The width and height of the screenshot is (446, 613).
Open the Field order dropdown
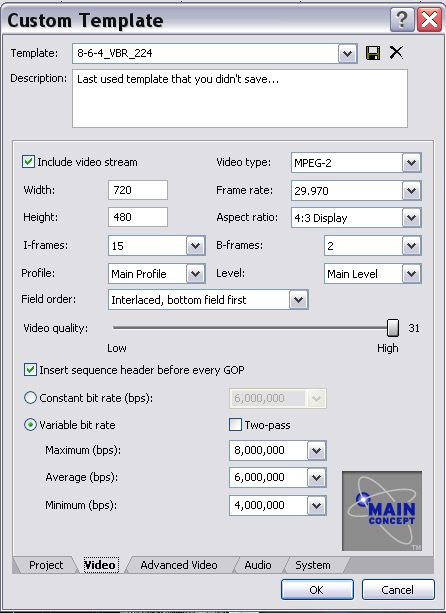click(x=298, y=300)
